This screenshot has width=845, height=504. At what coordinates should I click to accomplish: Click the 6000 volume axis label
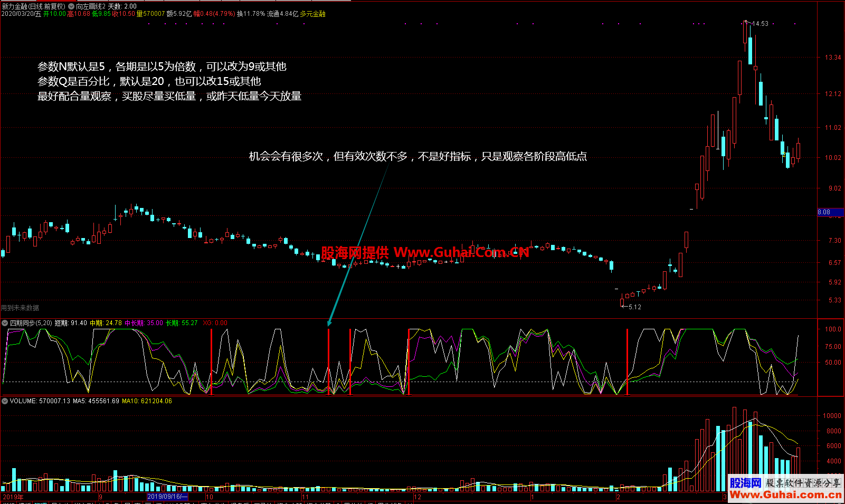[x=833, y=446]
